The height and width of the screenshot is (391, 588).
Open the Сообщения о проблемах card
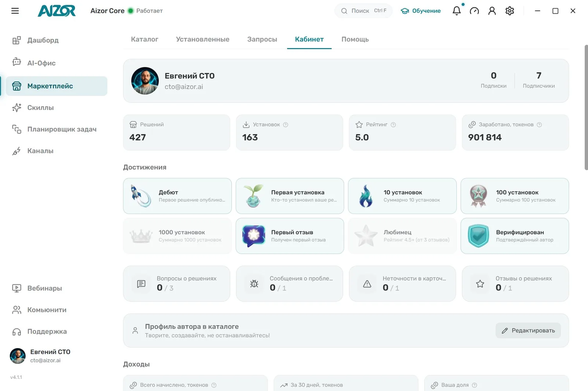click(x=289, y=283)
